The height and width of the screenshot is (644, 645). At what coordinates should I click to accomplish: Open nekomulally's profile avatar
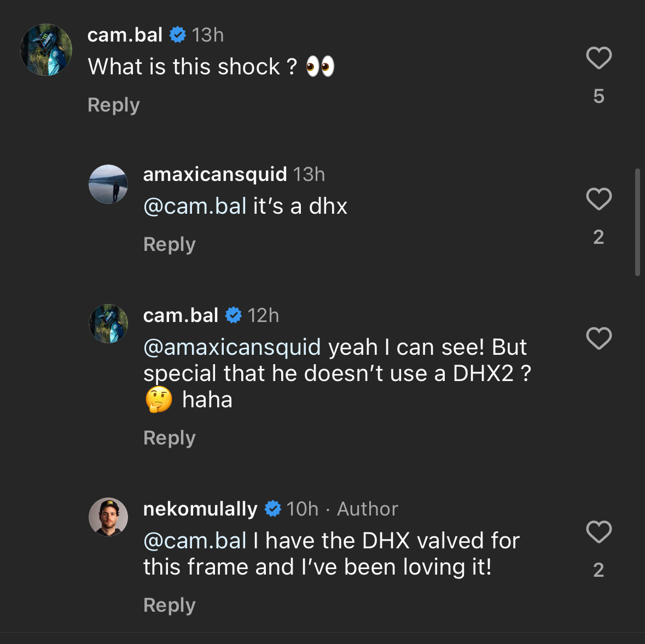108,517
